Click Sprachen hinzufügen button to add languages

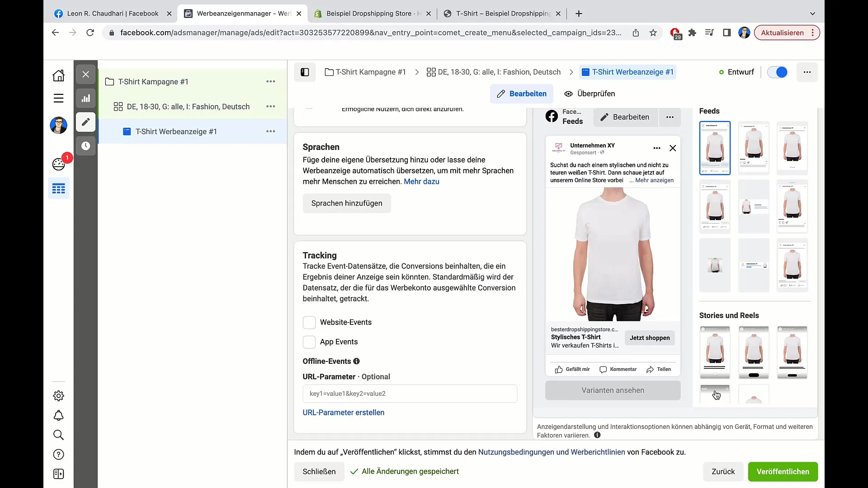(347, 203)
